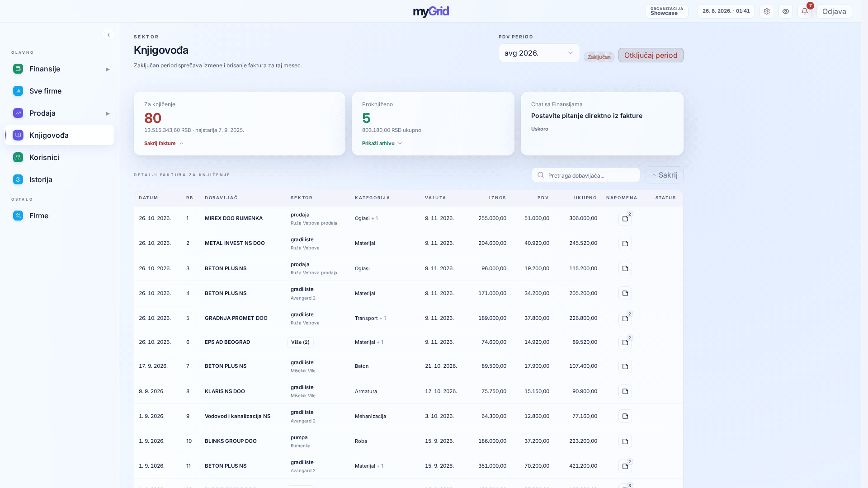Sort by the IZNOS column header
Image resolution: width=868 pixels, height=488 pixels.
coord(497,198)
